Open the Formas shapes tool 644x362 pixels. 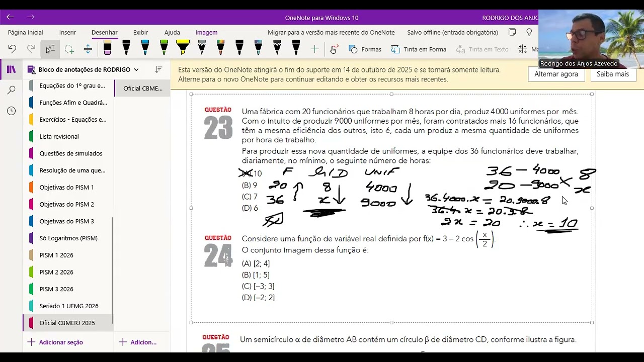pos(365,49)
